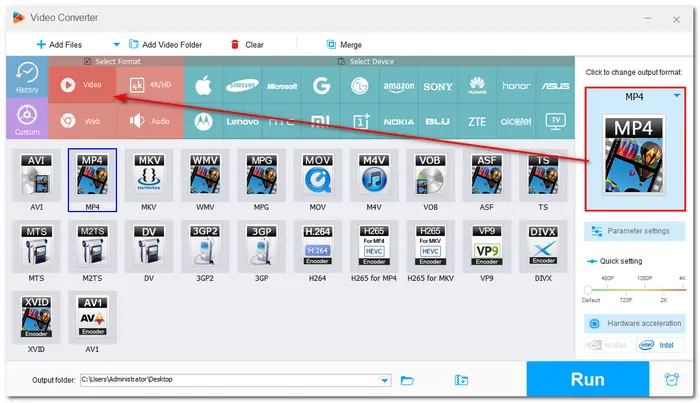Toggle NVIDIA acceleration option
This screenshot has height=403, width=700.
[609, 345]
